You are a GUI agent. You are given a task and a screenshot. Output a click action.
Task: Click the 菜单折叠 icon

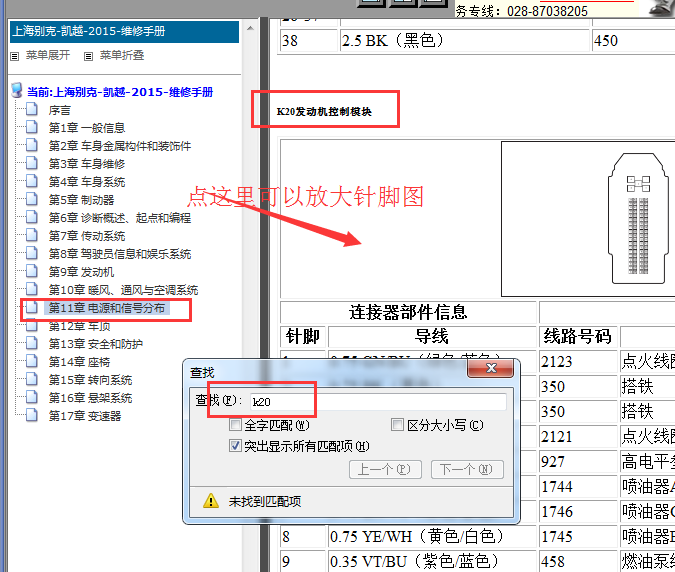click(x=88, y=56)
